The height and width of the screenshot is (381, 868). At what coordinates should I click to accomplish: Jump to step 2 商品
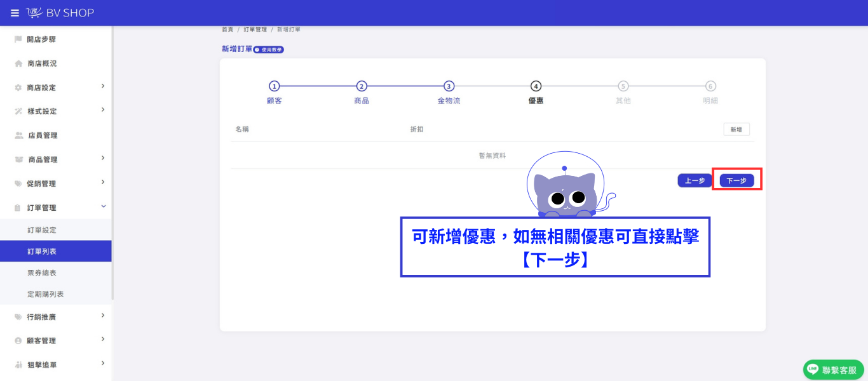tap(362, 92)
